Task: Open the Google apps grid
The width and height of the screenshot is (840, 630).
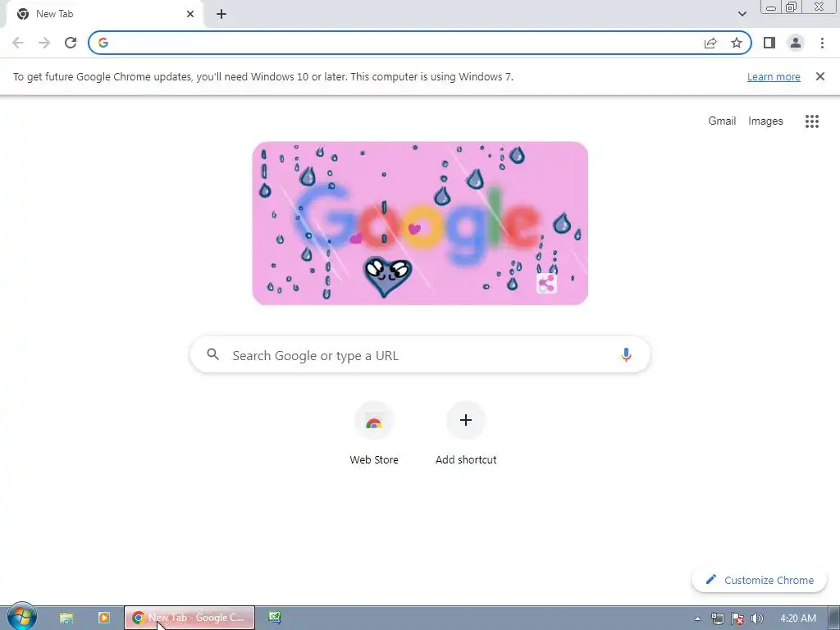Action: [x=811, y=121]
